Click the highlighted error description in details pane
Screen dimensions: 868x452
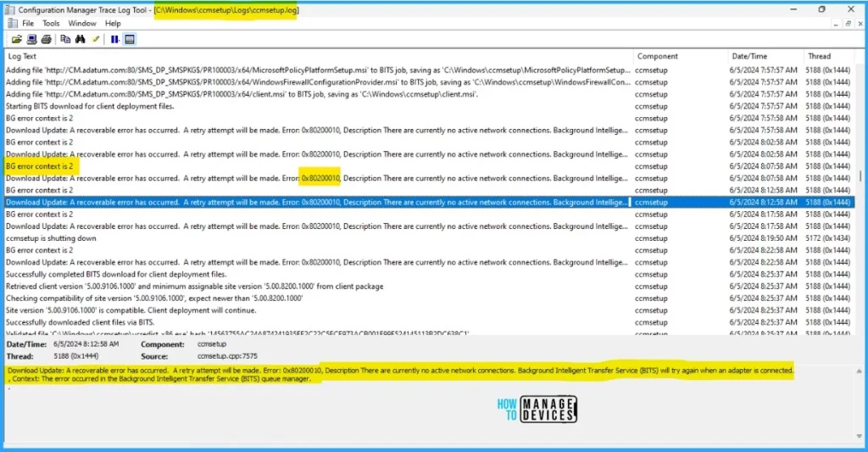(400, 371)
